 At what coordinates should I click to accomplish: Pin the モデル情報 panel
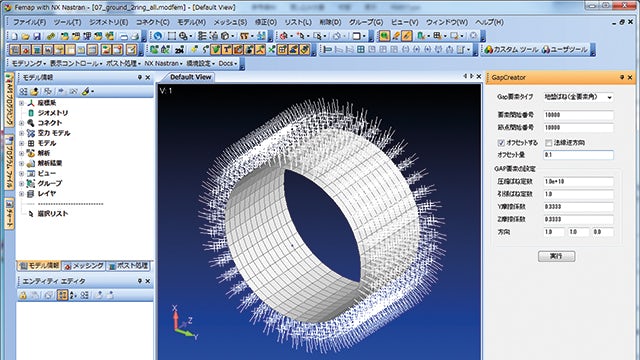pyautogui.click(x=140, y=77)
